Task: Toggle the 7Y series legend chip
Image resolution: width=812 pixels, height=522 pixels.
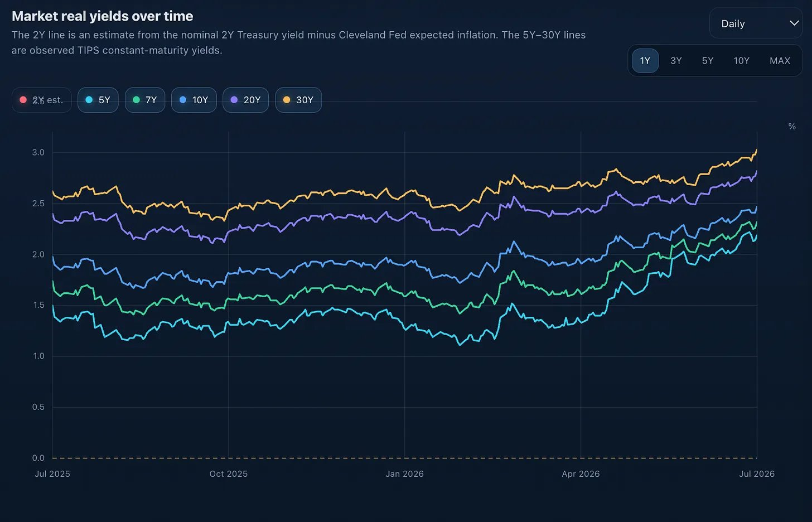Action: pyautogui.click(x=145, y=100)
